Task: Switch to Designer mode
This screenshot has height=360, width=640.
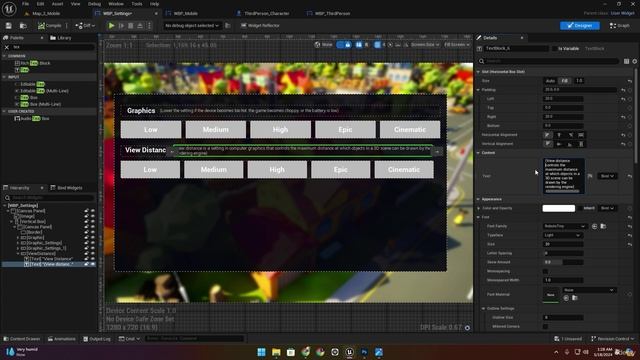Action: (580, 25)
